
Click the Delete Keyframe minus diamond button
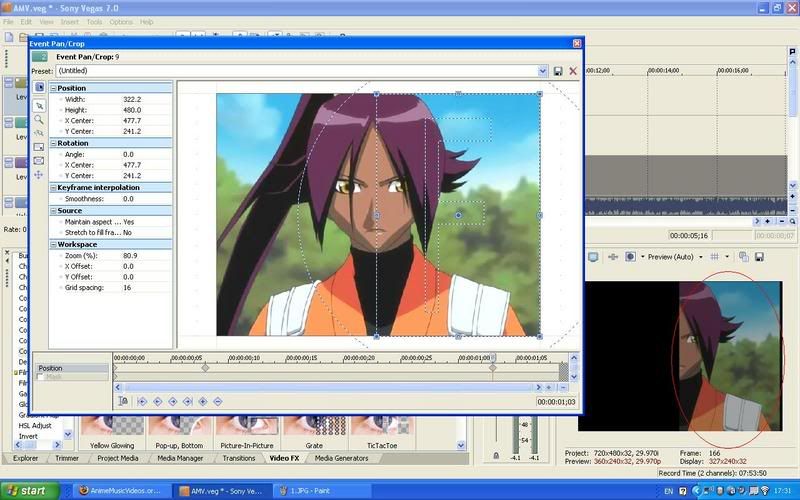click(217, 402)
